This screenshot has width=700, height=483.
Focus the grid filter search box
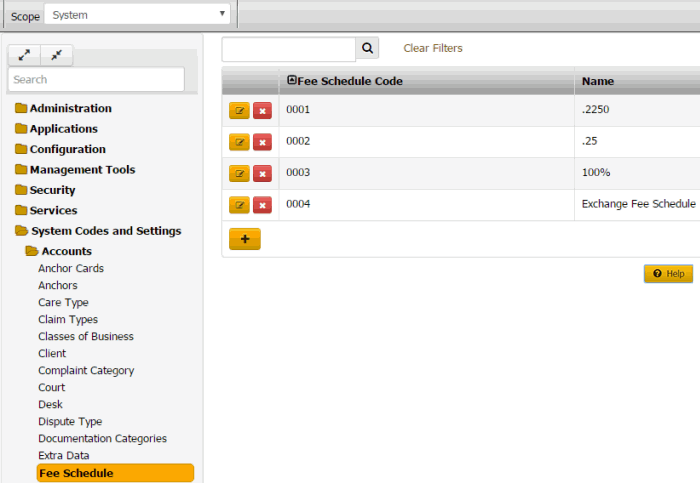[288, 48]
